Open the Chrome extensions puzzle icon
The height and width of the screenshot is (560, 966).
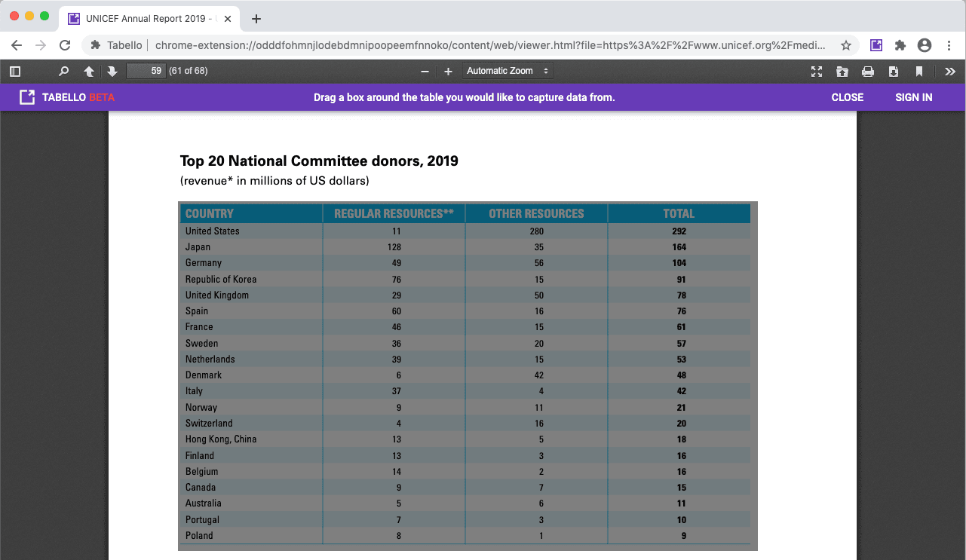[900, 45]
